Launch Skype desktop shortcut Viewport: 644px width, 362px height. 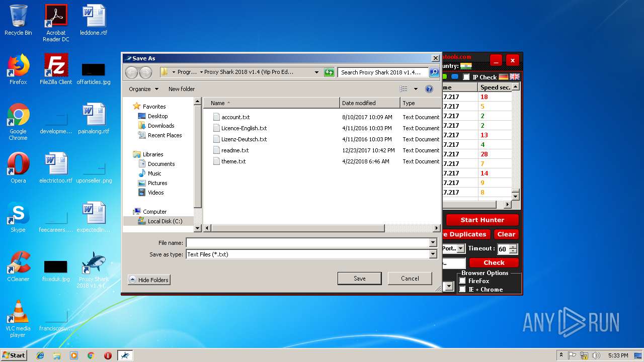pos(18,217)
